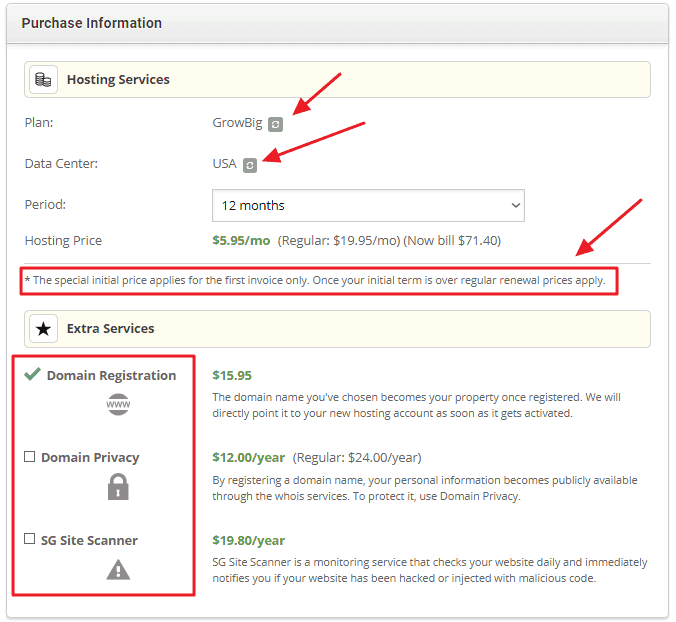Click the Hosting Services section heading
676x622 pixels.
(118, 80)
